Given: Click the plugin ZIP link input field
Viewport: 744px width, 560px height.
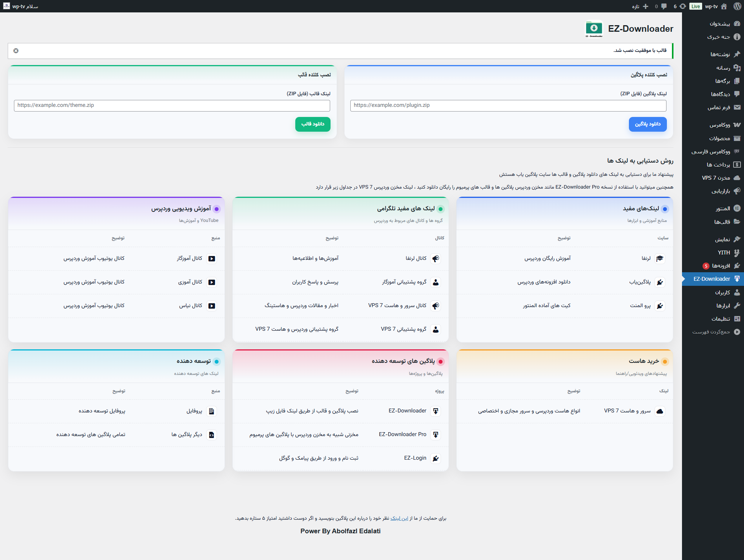Looking at the screenshot, I should point(508,105).
